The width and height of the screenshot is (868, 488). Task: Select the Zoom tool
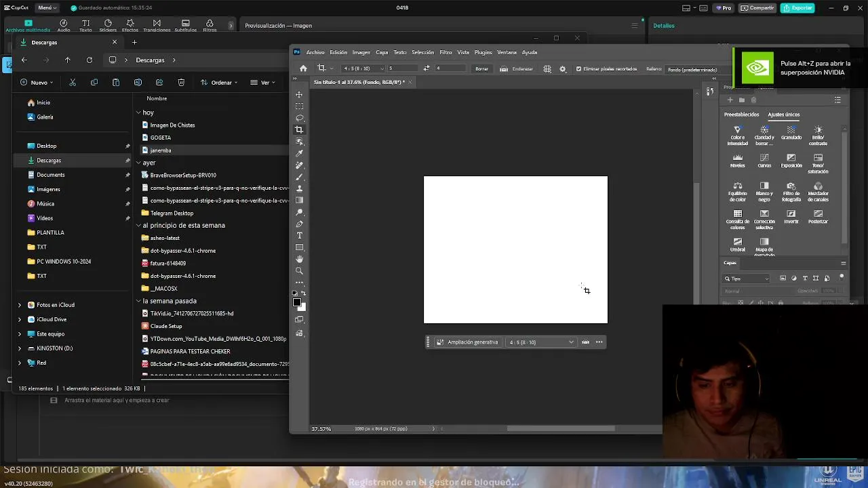click(x=299, y=270)
